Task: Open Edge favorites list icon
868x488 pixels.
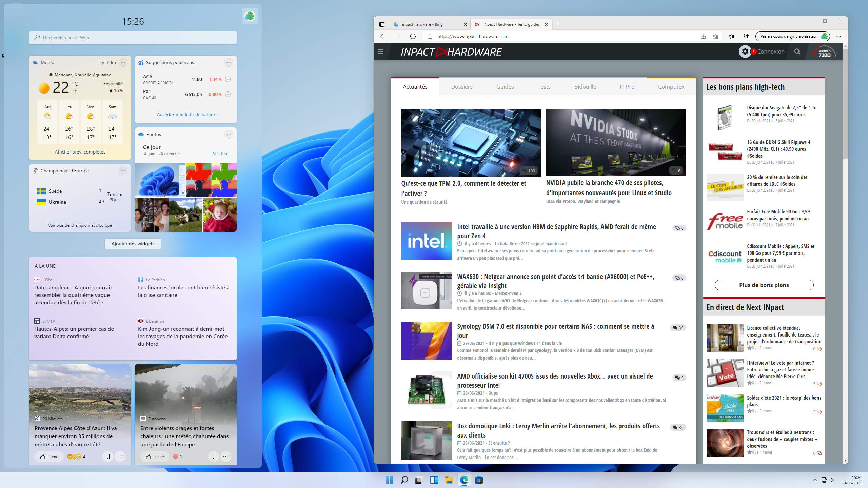Action: click(732, 36)
